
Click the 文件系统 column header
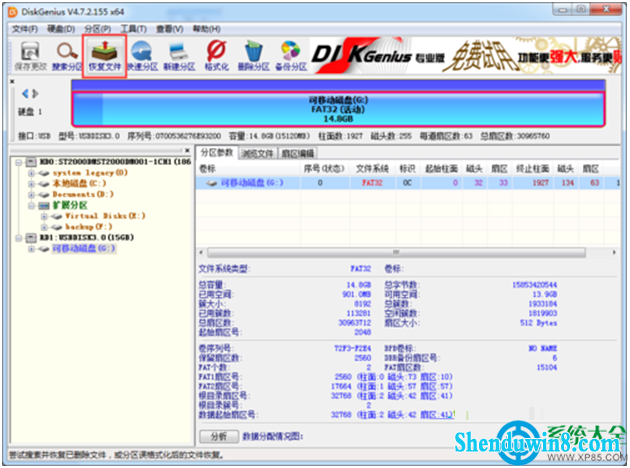coord(372,169)
